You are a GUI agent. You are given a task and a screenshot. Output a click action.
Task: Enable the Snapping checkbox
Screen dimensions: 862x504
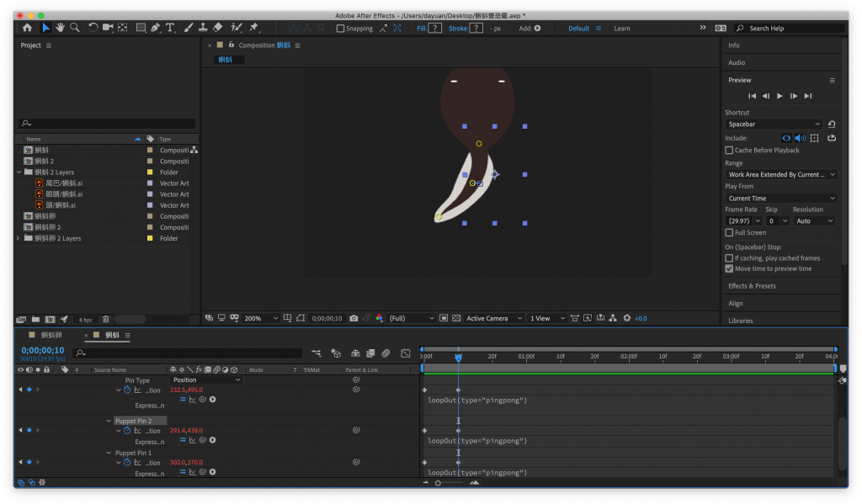pos(340,29)
